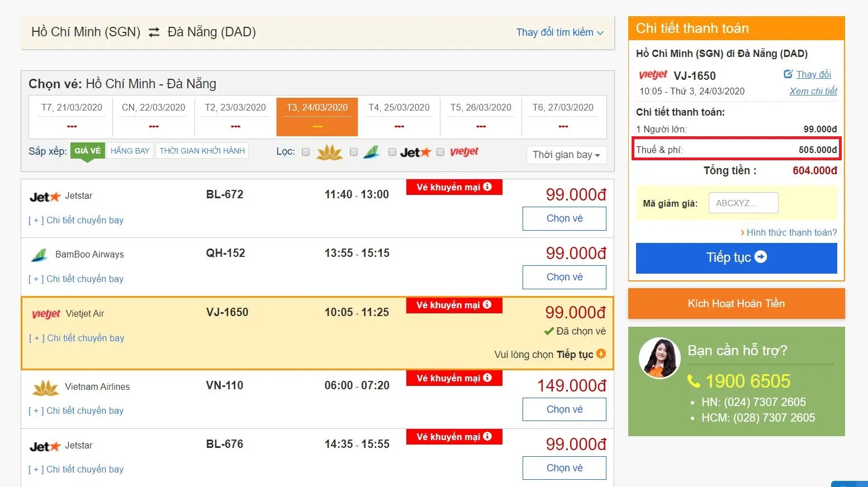Click the info icon on Vé khuyến mại banner
The image size is (868, 487).
click(x=486, y=187)
